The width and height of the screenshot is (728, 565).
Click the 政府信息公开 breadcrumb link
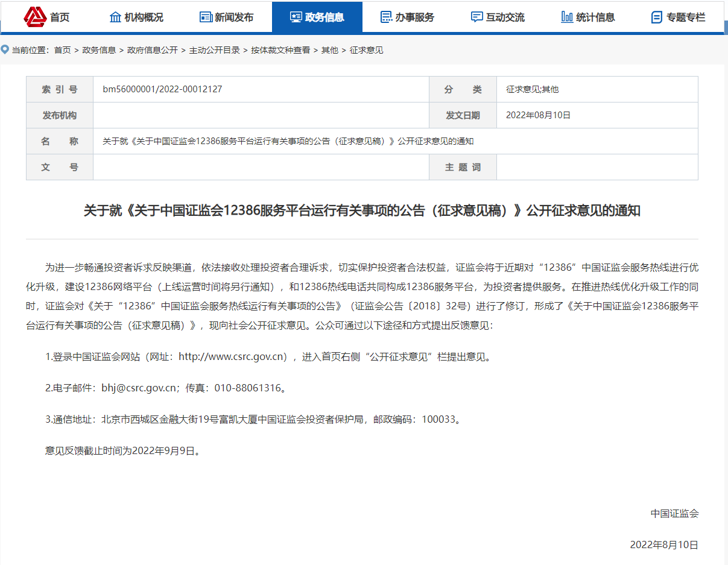(152, 50)
